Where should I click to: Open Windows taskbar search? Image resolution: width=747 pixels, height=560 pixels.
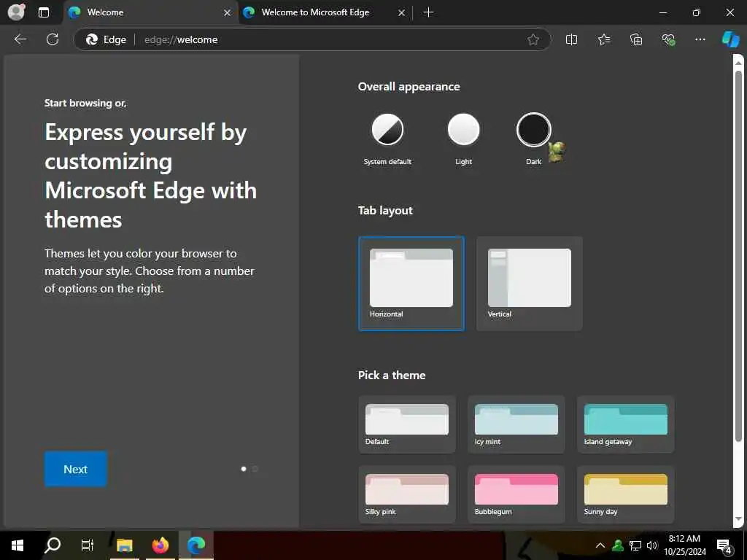coord(53,545)
